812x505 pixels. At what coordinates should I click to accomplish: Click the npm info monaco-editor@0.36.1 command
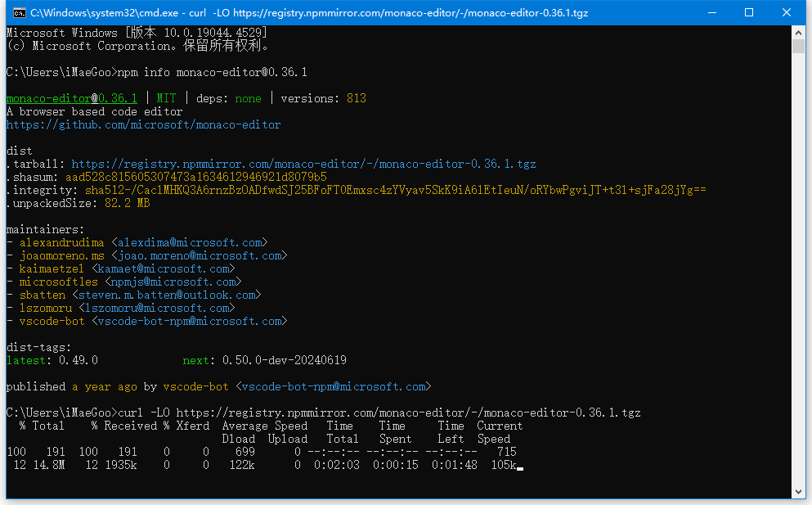click(213, 72)
